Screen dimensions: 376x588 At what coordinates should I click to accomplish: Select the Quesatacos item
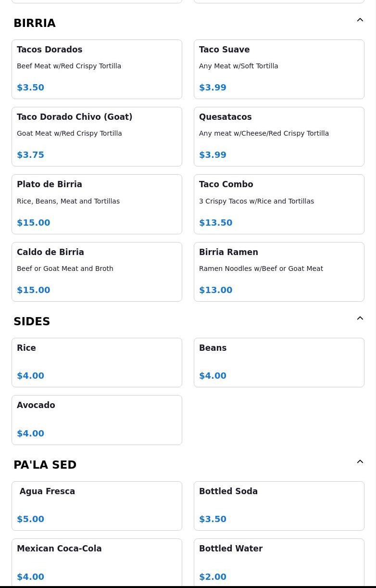(x=279, y=137)
